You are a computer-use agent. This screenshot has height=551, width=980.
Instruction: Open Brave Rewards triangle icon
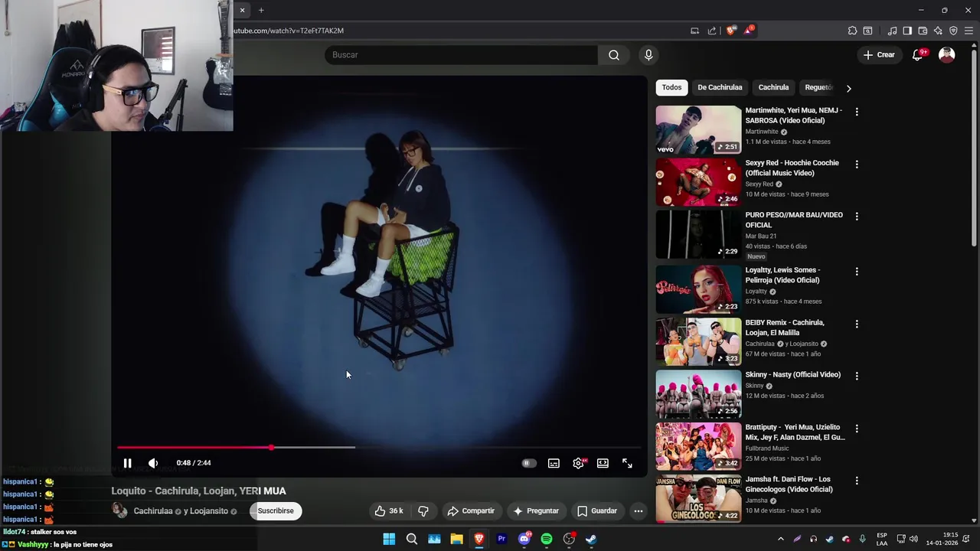click(x=749, y=31)
